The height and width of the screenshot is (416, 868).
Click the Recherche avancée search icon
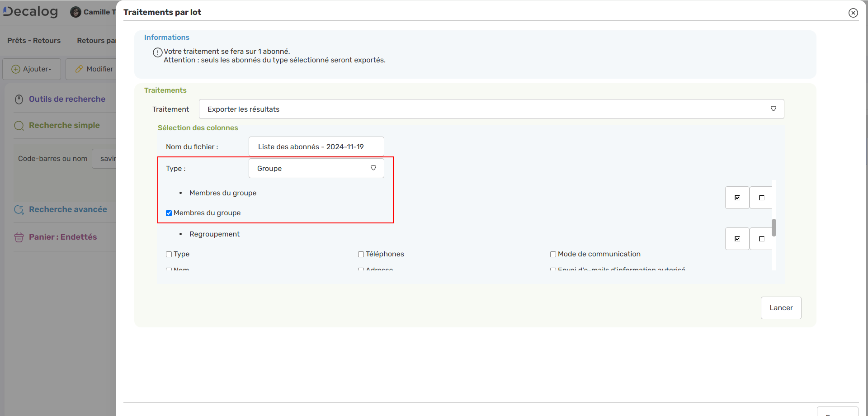tap(19, 210)
